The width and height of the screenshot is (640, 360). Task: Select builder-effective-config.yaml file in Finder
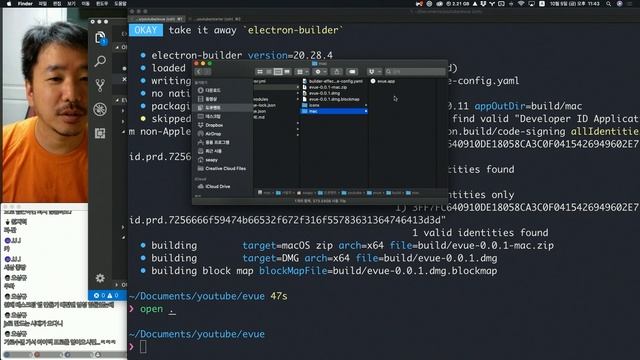[335, 81]
